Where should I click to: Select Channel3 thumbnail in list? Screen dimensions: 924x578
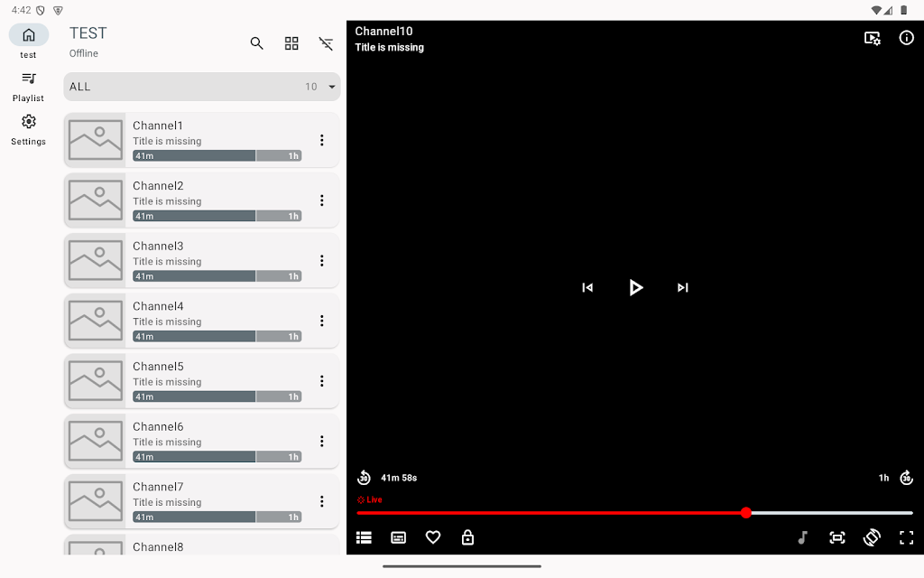point(96,260)
